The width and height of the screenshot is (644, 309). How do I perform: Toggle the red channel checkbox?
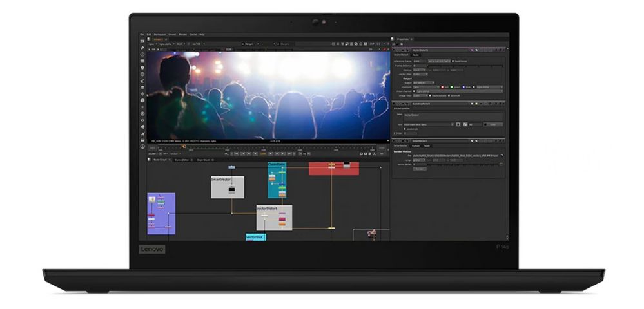(442, 87)
